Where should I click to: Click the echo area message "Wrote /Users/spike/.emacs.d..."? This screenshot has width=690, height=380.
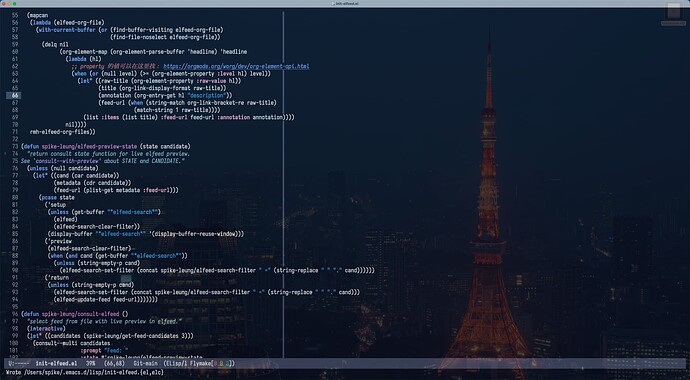coord(85,373)
